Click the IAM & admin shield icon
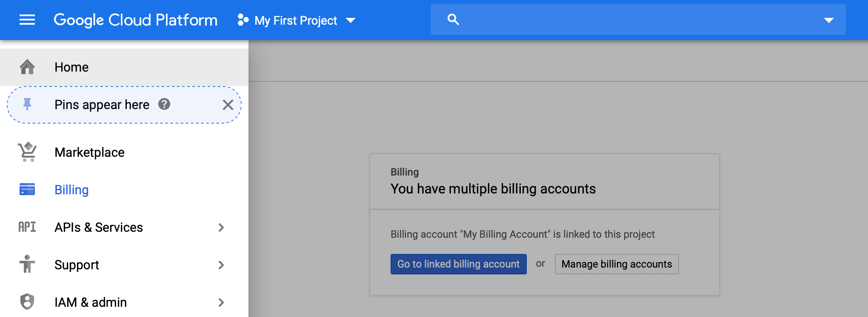868x317 pixels. click(x=27, y=302)
